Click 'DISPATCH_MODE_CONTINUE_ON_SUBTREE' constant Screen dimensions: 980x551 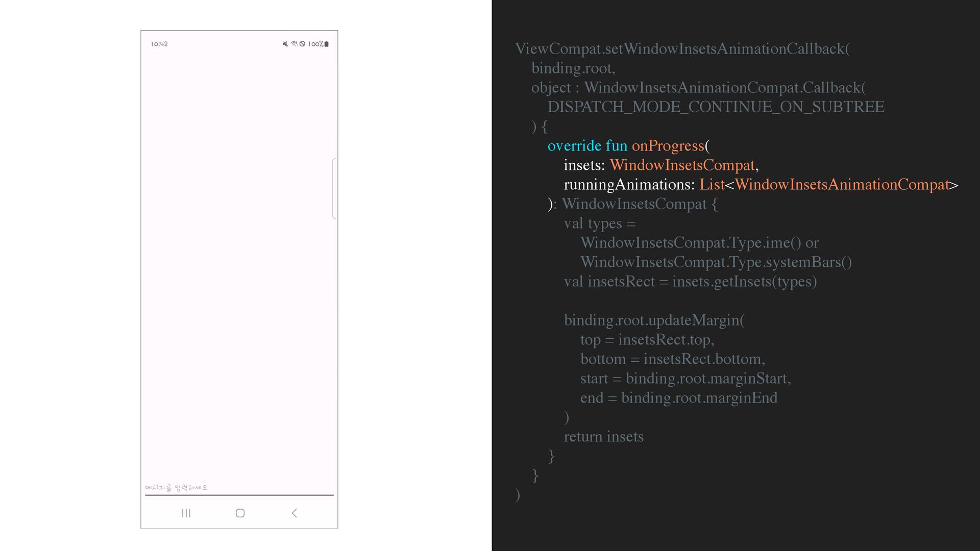pyautogui.click(x=716, y=107)
